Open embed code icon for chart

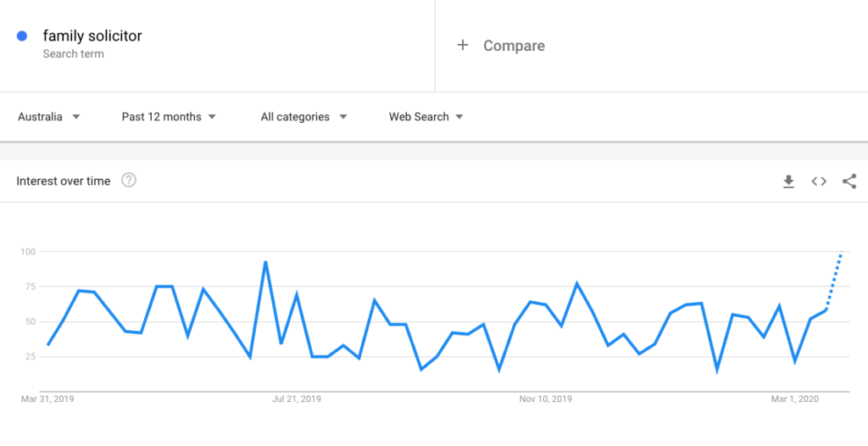[819, 181]
